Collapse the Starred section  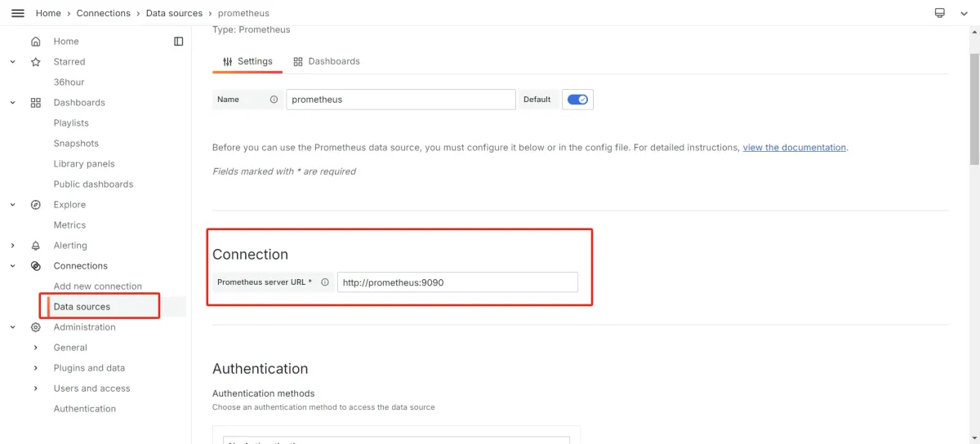pyautogui.click(x=12, y=62)
